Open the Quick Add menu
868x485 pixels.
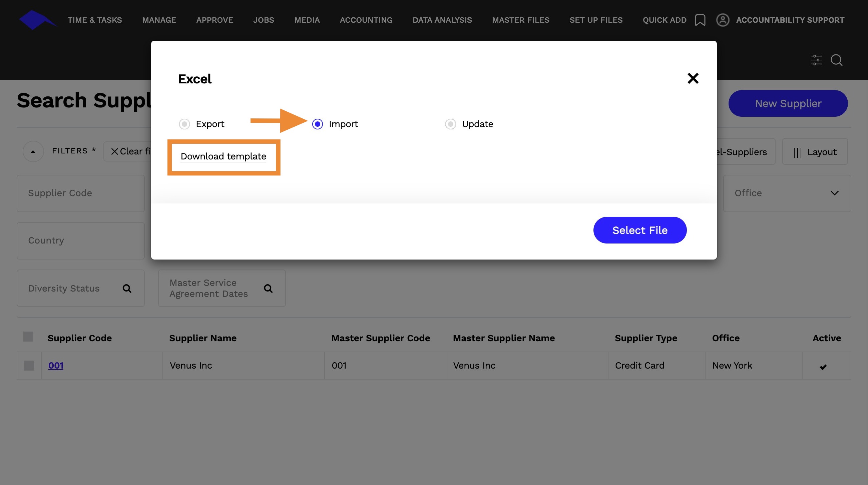[665, 20]
